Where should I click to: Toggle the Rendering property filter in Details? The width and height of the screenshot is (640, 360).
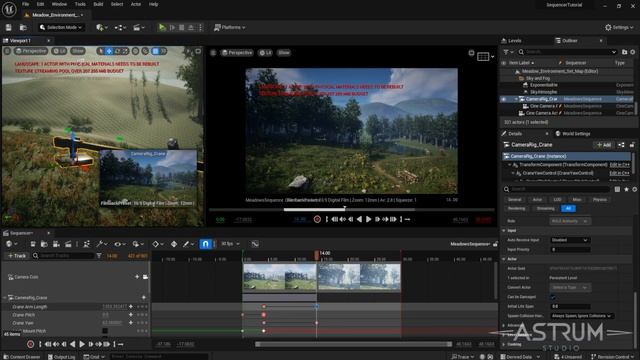point(516,209)
